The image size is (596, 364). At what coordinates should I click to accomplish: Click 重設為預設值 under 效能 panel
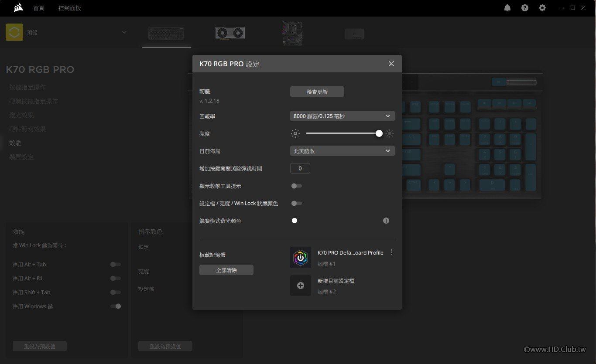[x=40, y=346]
